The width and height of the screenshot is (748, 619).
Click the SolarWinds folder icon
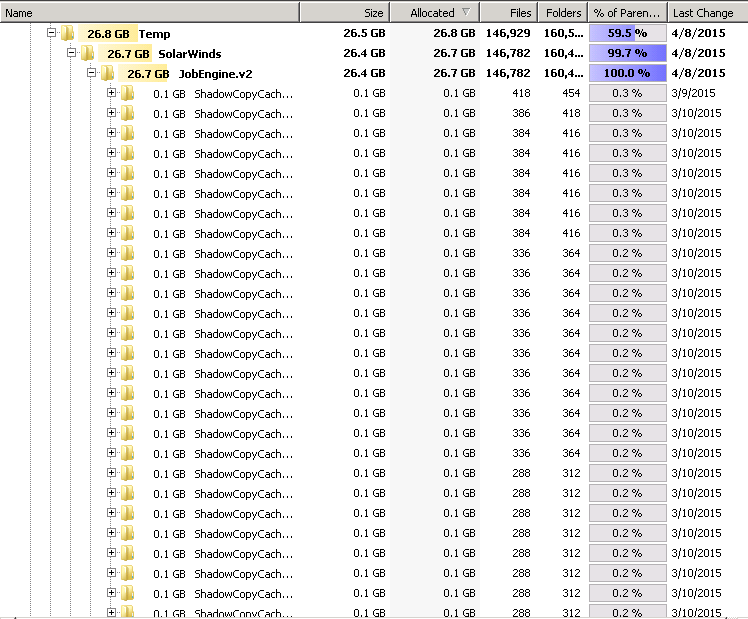[x=87, y=53]
